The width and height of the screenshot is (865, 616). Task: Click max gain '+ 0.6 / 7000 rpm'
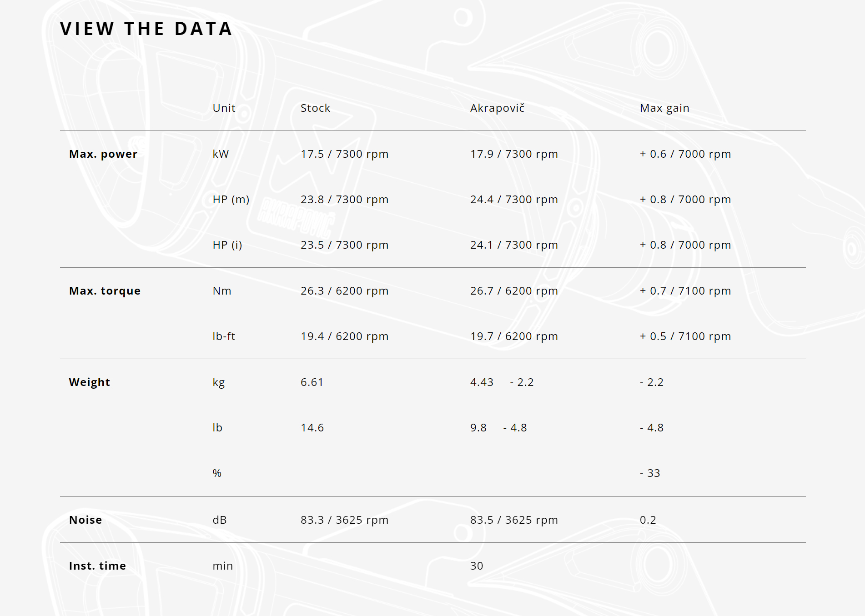pos(685,154)
